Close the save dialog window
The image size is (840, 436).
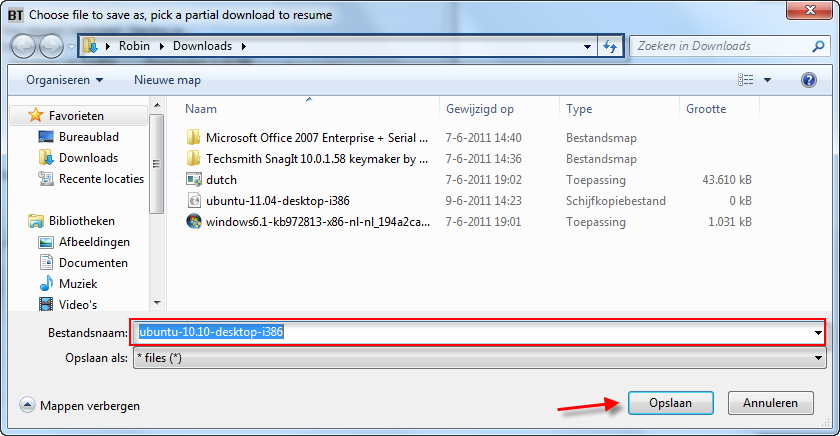click(810, 10)
